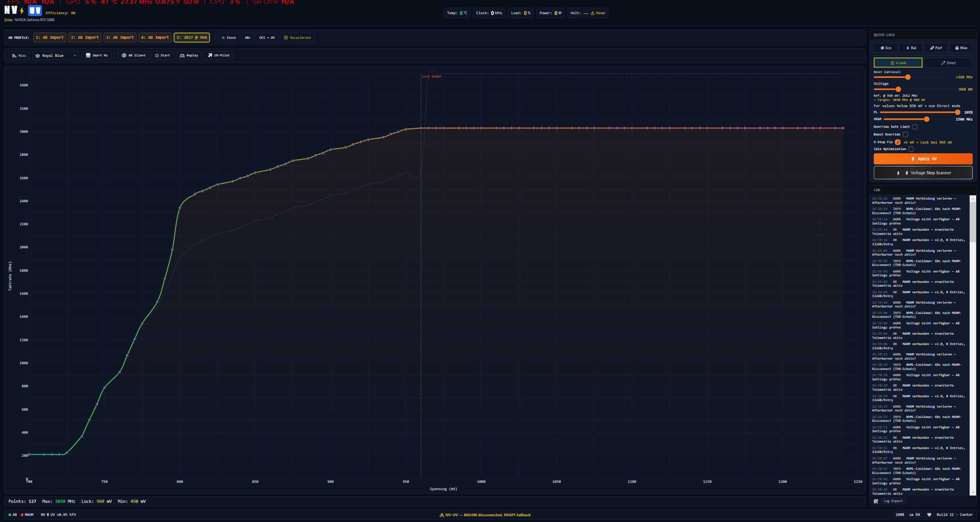Click the Temp readout box

[457, 13]
